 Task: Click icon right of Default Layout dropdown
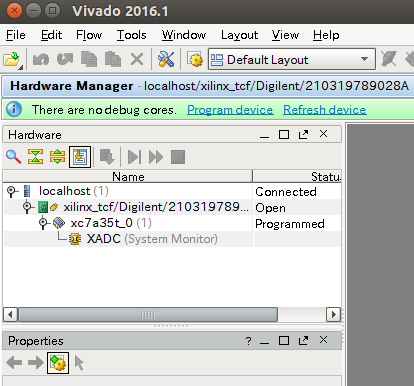pyautogui.click(x=389, y=60)
